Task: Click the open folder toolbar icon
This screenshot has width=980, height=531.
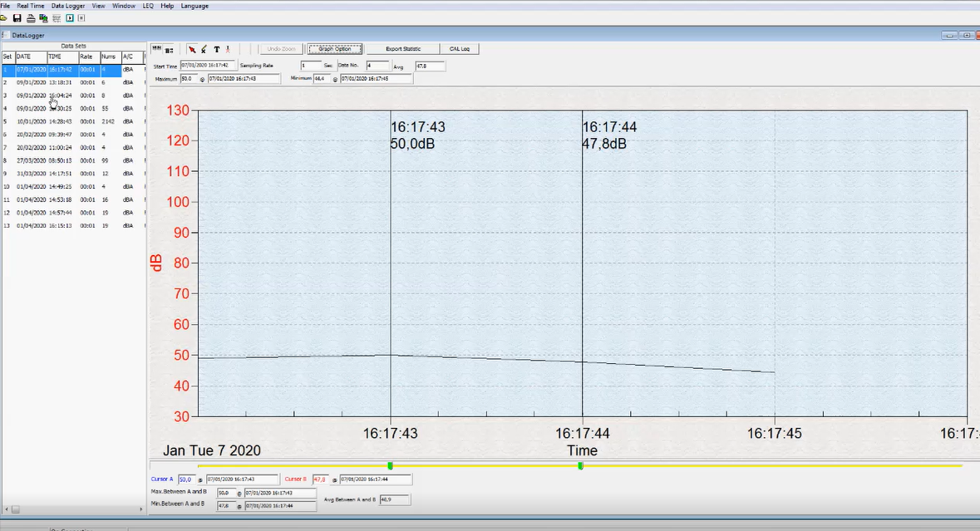Action: point(5,17)
